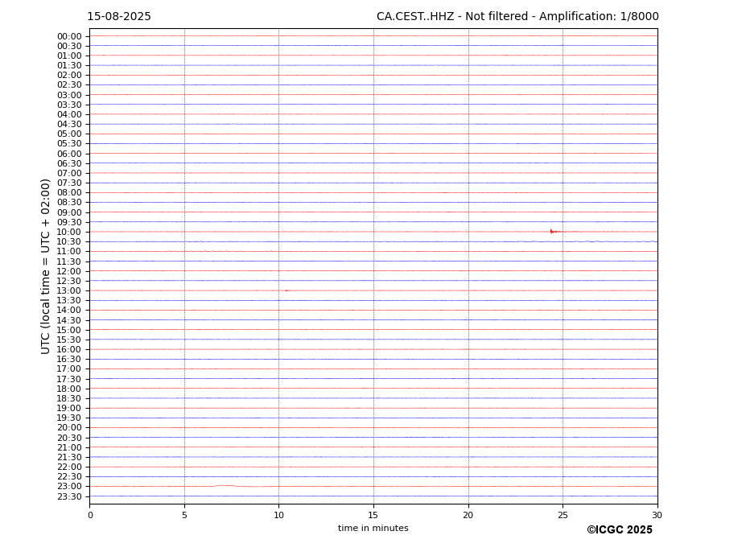
Task: Click the 00:00 time row label
Action: click(x=69, y=37)
